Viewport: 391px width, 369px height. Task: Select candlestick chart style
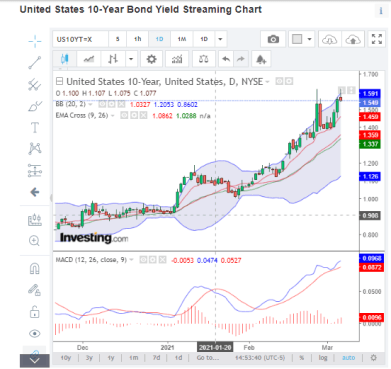65,59
